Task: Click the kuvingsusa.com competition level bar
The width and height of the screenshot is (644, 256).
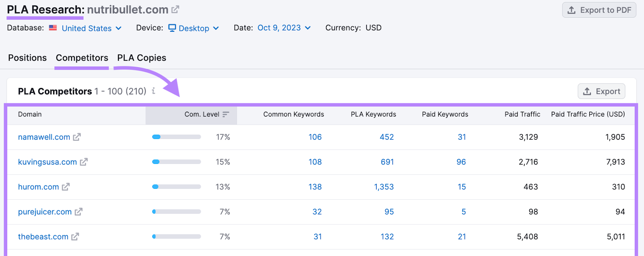Action: tap(176, 162)
